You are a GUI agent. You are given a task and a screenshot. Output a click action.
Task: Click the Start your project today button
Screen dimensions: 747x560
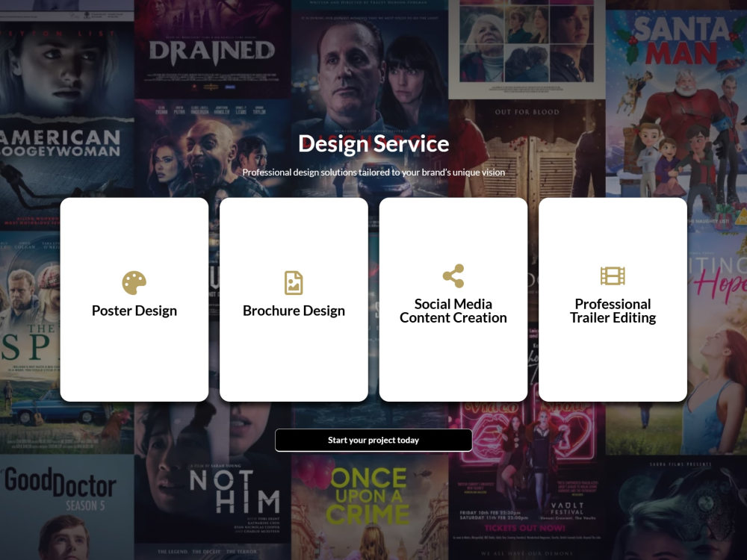373,440
